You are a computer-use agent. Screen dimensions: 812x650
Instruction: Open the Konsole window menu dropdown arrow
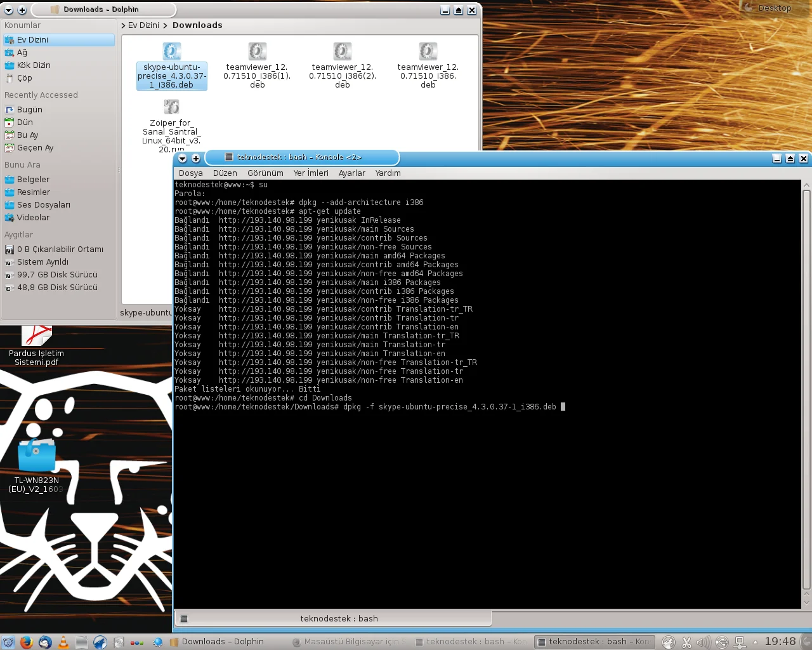(183, 158)
